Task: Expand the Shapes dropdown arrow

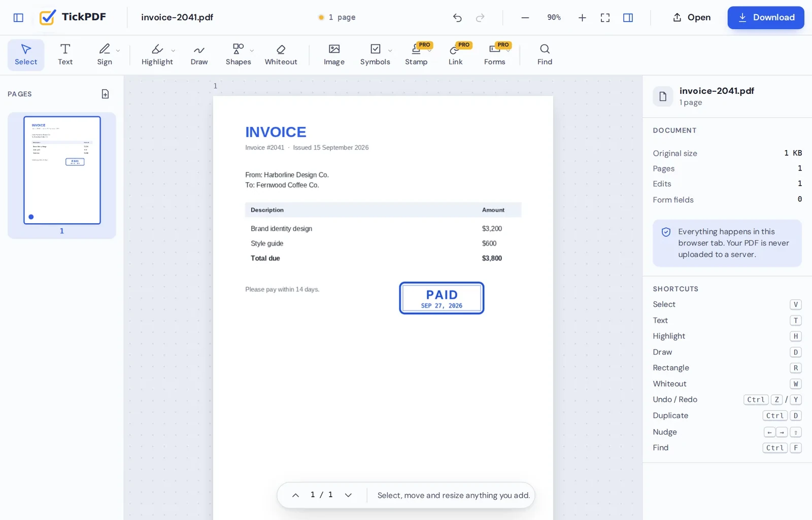Action: (x=252, y=51)
